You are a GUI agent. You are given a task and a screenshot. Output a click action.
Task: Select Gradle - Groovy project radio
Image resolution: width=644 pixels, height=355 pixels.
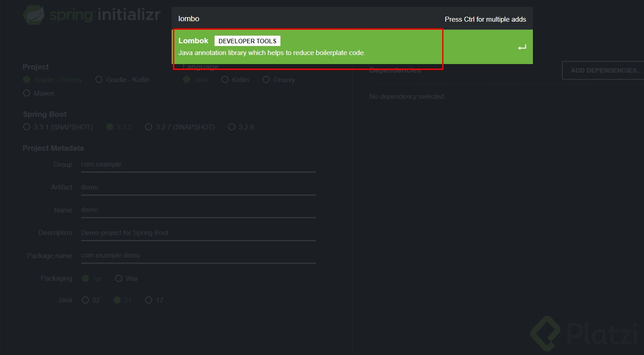coord(26,80)
